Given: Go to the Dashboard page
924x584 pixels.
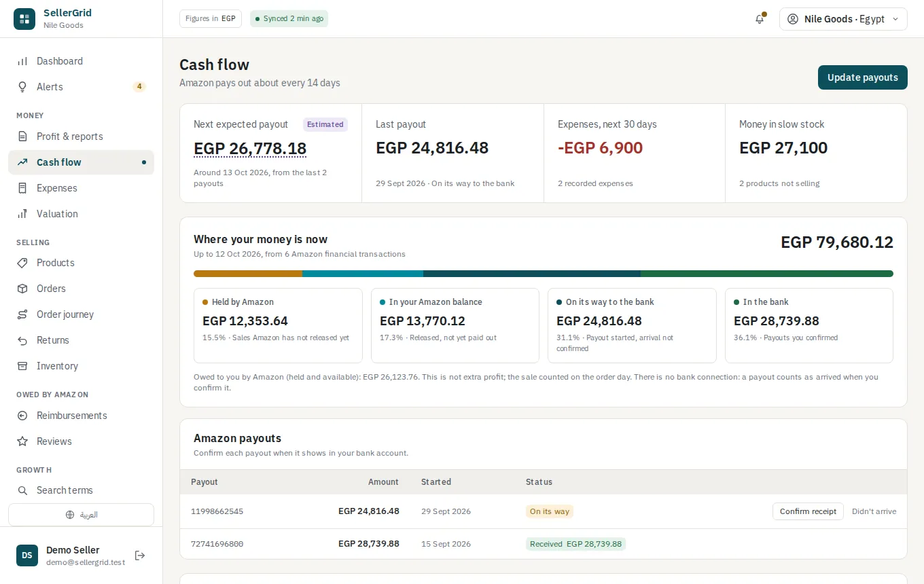Looking at the screenshot, I should [x=81, y=61].
